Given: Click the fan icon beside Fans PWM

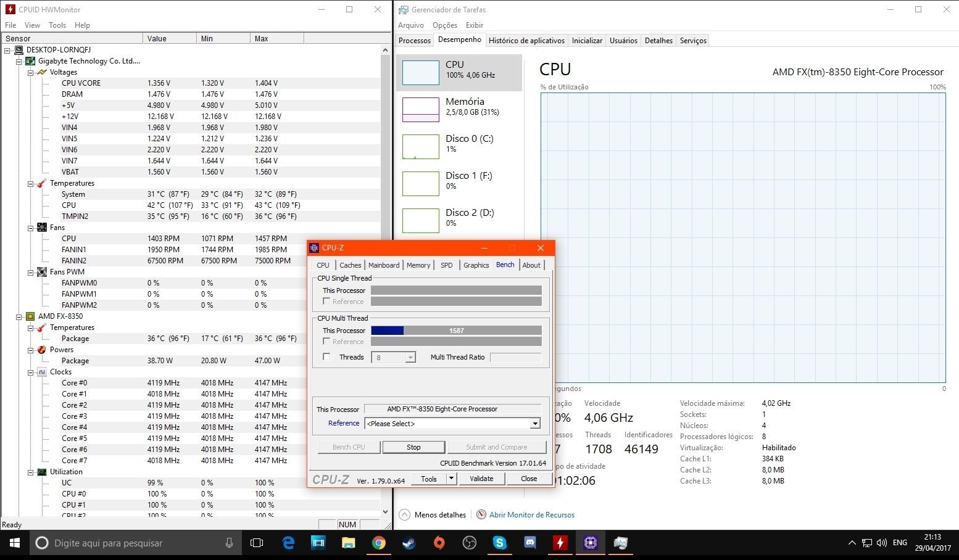Looking at the screenshot, I should click(42, 272).
